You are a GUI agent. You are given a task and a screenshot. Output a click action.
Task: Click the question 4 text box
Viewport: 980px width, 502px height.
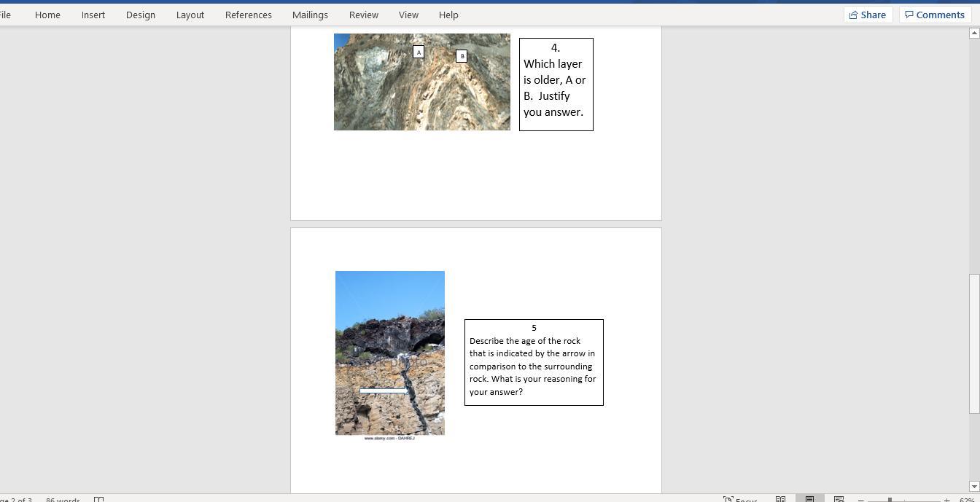click(x=556, y=85)
